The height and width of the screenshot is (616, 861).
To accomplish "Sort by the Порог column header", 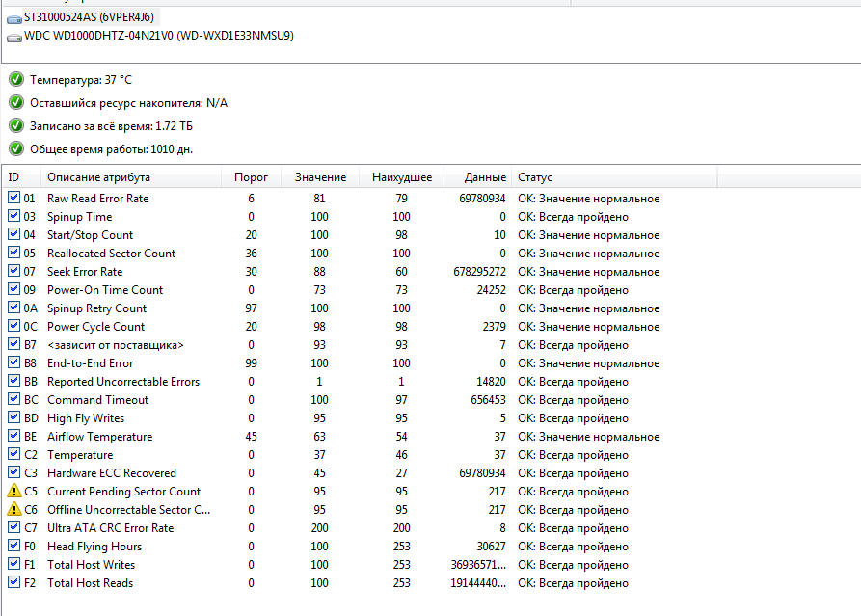I will (251, 177).
